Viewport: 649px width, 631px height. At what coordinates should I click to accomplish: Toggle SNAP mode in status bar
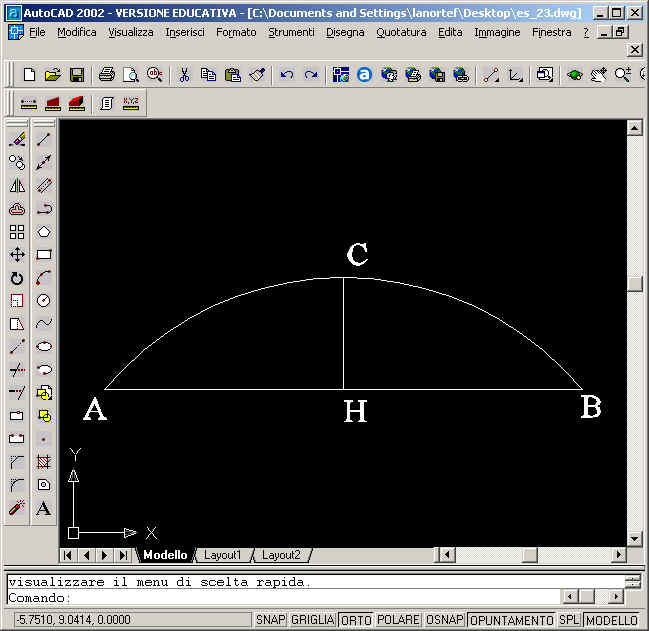[x=271, y=620]
